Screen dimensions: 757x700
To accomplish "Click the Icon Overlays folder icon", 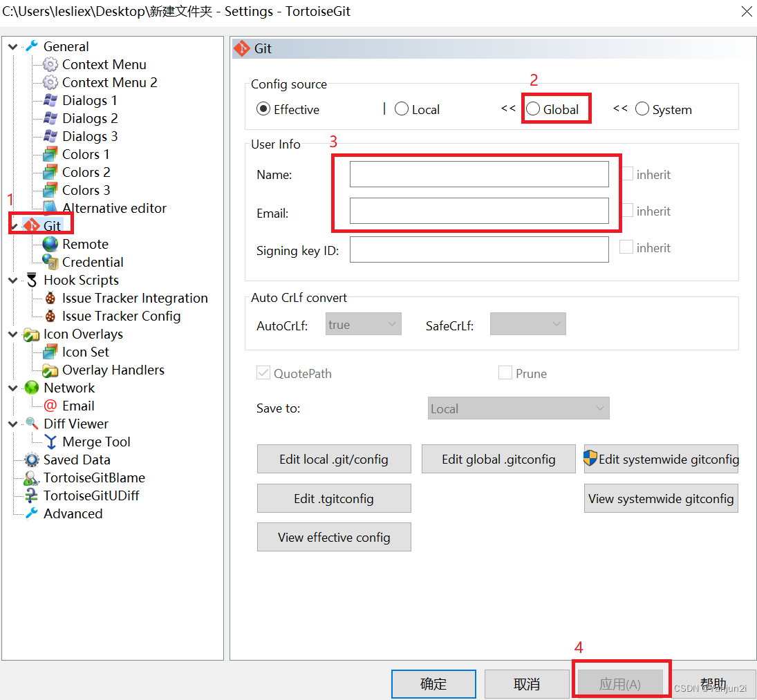I will pyautogui.click(x=32, y=334).
